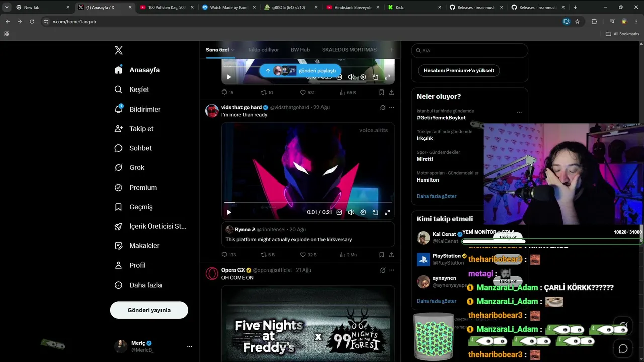644x362 pixels.
Task: Switch to the BW Hub tab
Action: tap(300, 50)
